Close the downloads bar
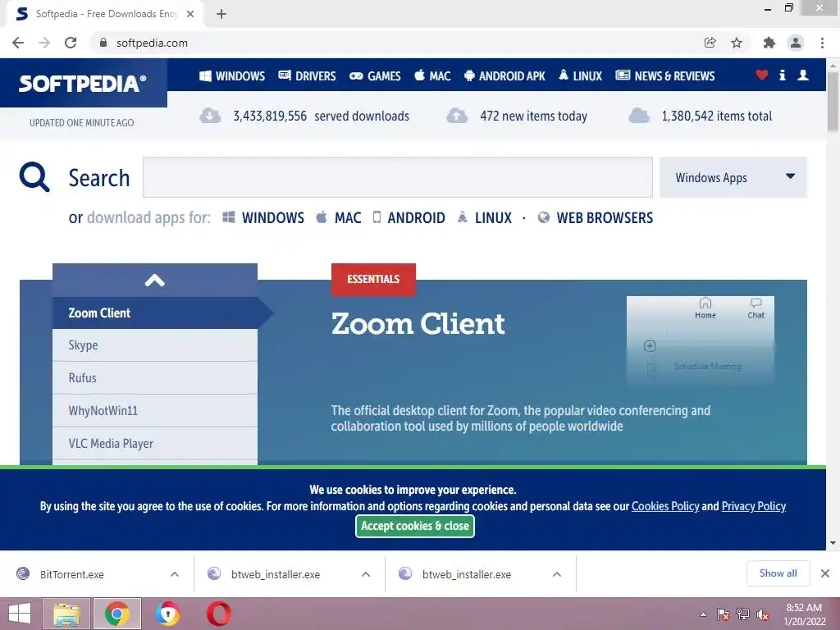 [x=825, y=573]
